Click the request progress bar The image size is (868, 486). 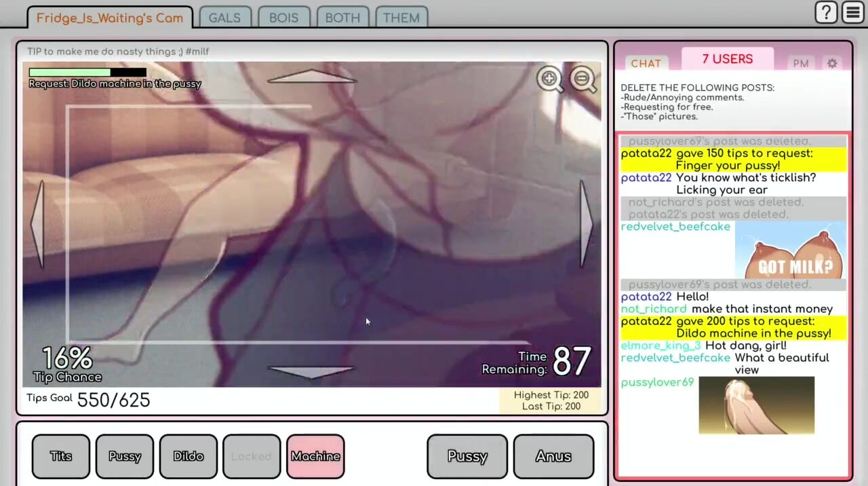click(87, 72)
